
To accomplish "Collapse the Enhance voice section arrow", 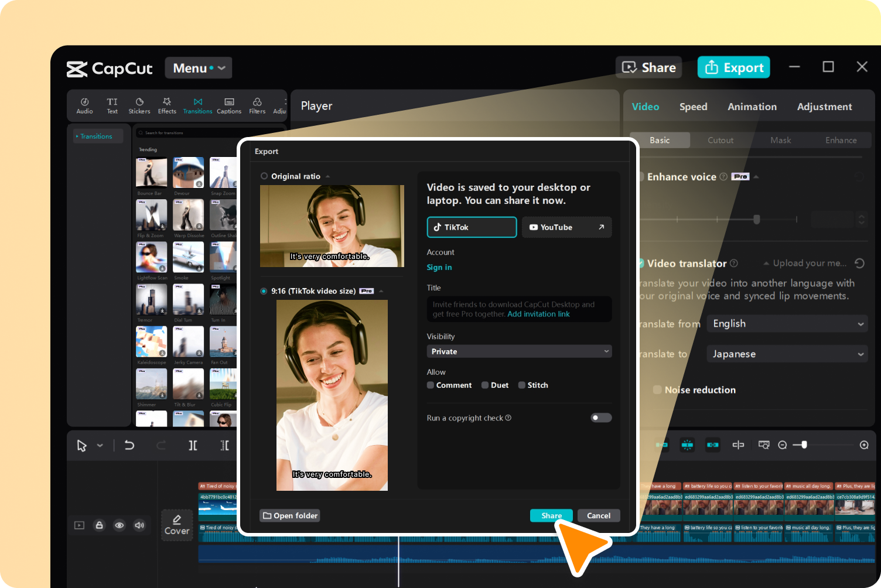I will coord(756,176).
